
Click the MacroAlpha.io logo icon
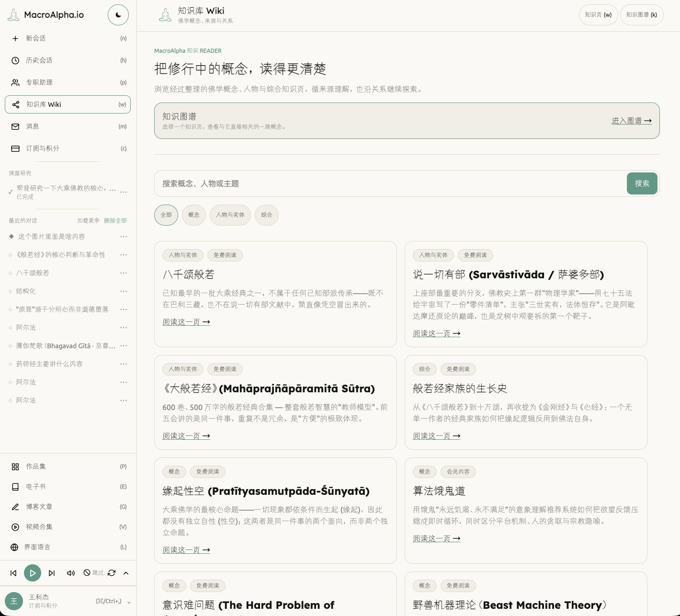pyautogui.click(x=13, y=15)
